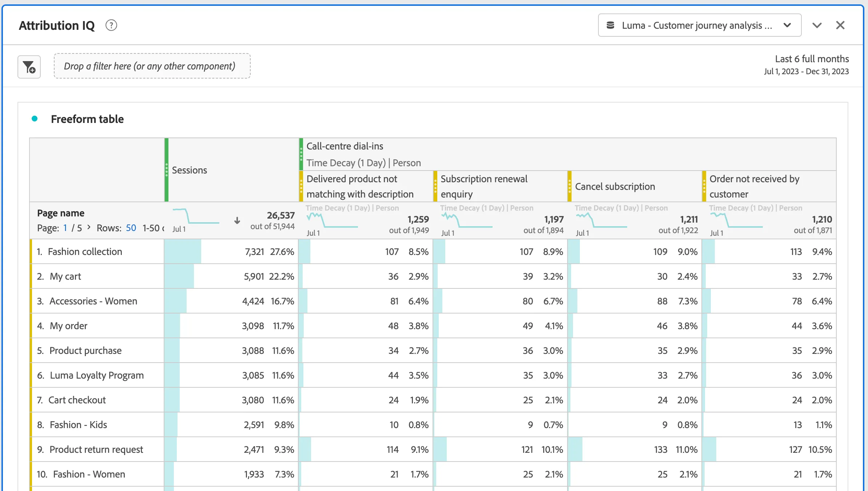Click the Sessions sparkline trend chart
Image resolution: width=868 pixels, height=491 pixels.
point(196,216)
